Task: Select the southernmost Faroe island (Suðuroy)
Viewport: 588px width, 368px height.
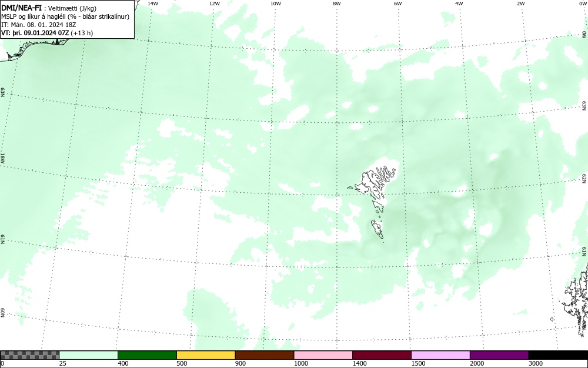Action: coord(377,229)
